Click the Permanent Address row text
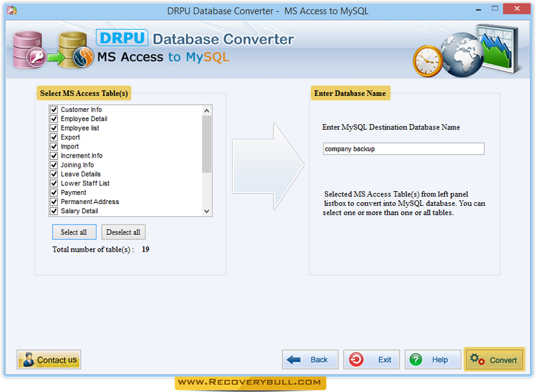 [x=90, y=202]
